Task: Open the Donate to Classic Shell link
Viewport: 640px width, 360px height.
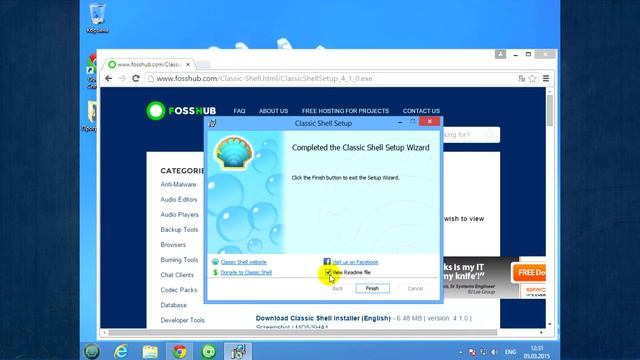Action: point(246,272)
